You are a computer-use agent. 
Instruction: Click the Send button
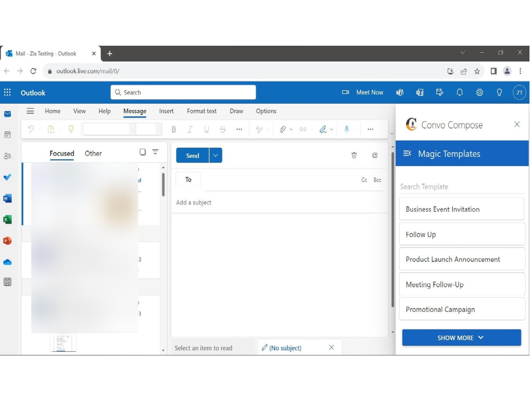coord(193,155)
